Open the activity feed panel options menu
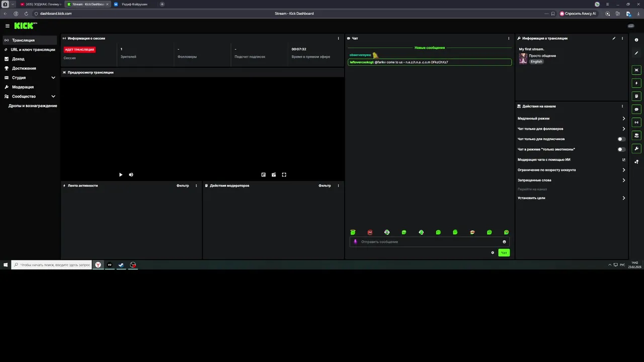644x362 pixels. 196,186
